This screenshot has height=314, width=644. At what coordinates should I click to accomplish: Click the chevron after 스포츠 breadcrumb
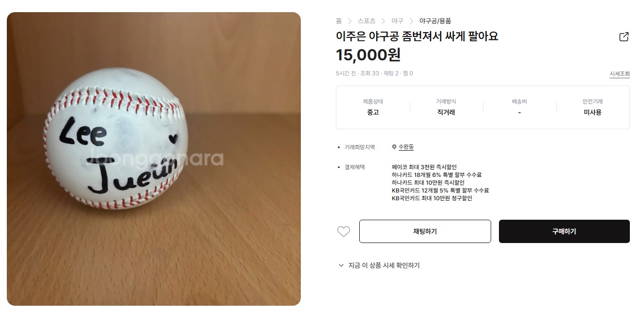point(384,21)
